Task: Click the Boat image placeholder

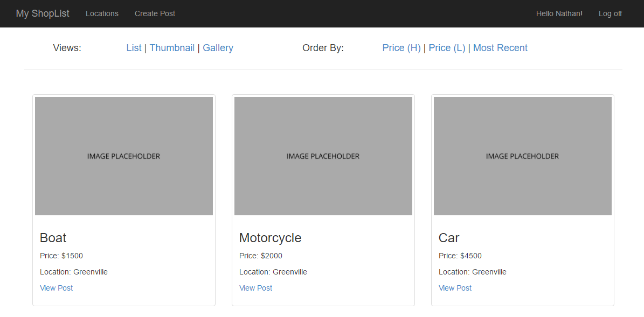Action: coord(124,156)
